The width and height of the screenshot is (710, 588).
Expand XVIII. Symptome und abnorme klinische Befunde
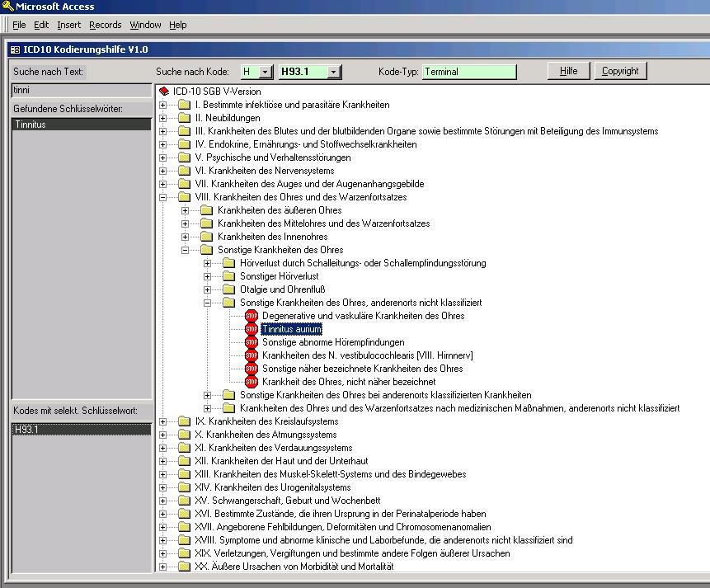tap(163, 540)
